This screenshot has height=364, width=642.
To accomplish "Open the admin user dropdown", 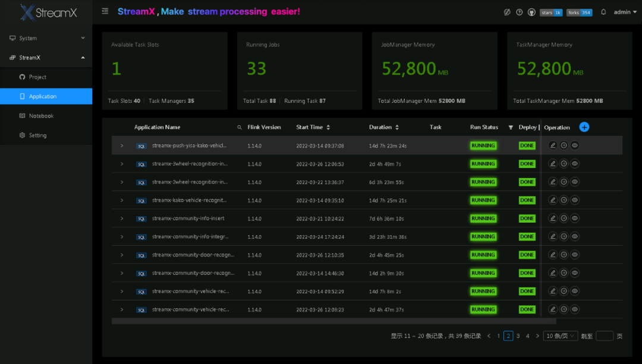I will point(625,12).
